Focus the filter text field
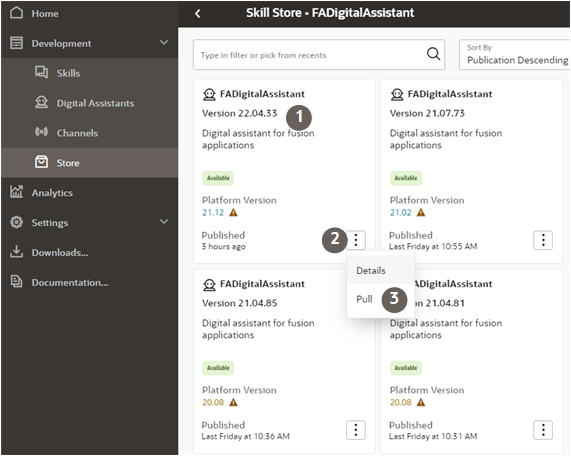The height and width of the screenshot is (456, 571). 310,55
